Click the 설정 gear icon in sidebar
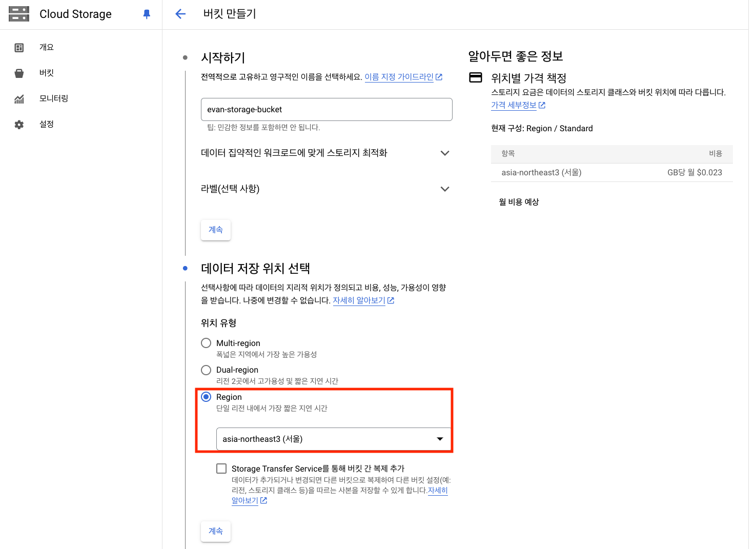The width and height of the screenshot is (756, 549). click(19, 125)
